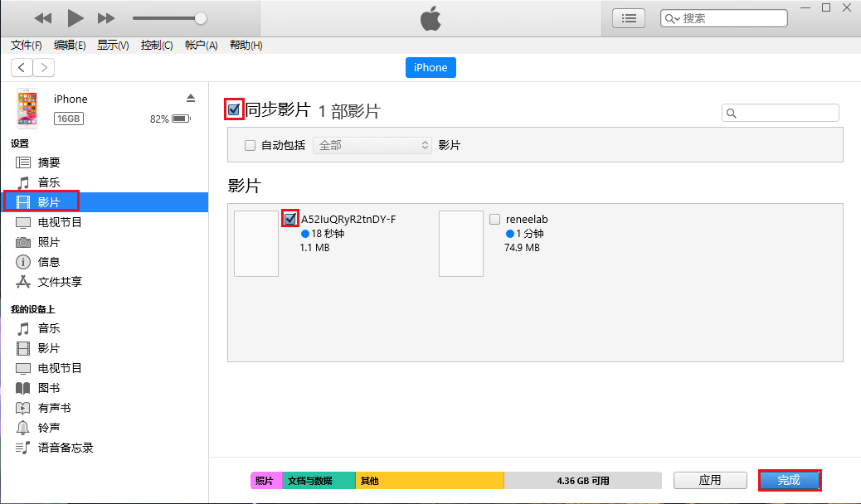This screenshot has width=861, height=504.
Task: Click the Apple logo in the header
Action: [x=430, y=19]
